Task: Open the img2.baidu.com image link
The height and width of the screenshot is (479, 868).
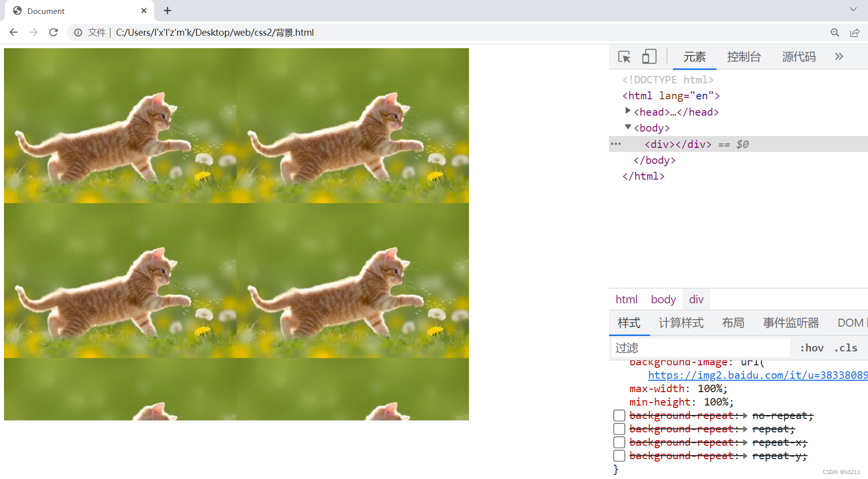Action: (x=758, y=375)
